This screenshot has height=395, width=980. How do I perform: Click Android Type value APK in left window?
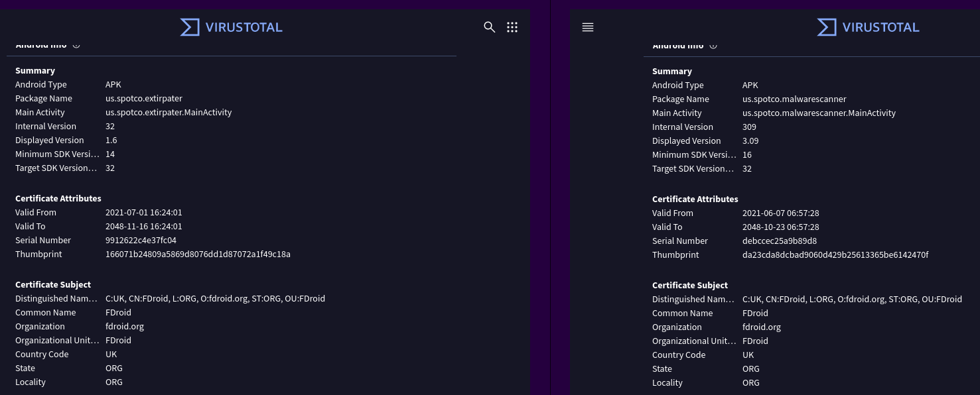[x=113, y=85]
